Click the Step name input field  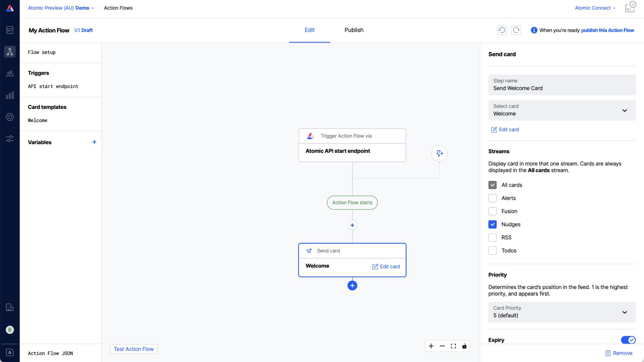pyautogui.click(x=562, y=85)
